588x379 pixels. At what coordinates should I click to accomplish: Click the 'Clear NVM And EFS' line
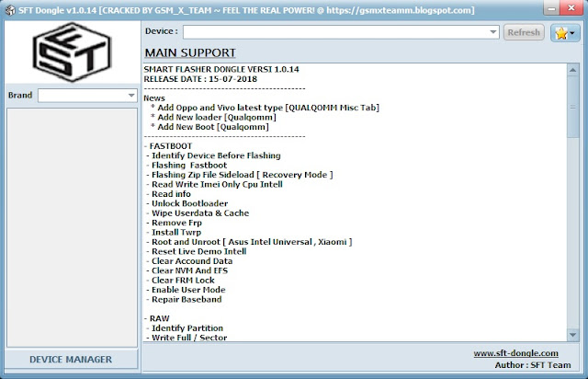(187, 270)
